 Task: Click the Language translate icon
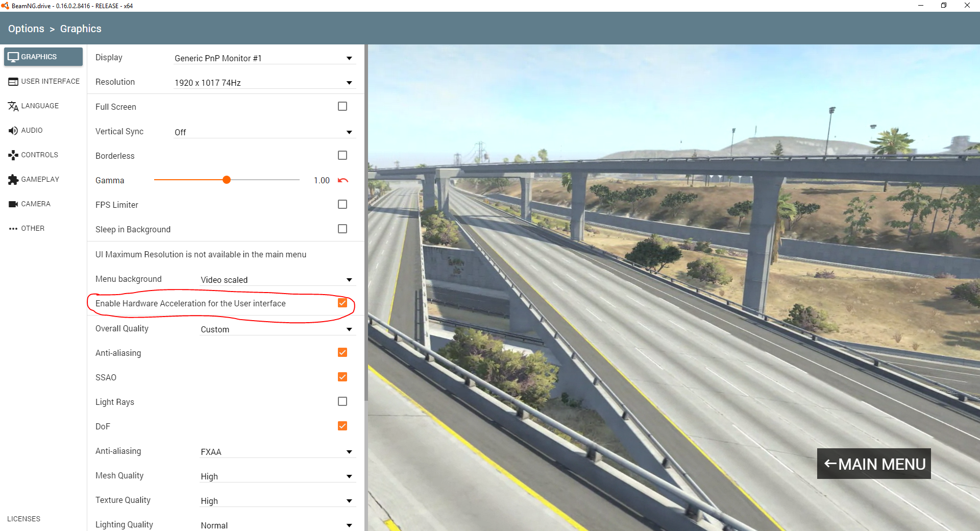[x=13, y=106]
